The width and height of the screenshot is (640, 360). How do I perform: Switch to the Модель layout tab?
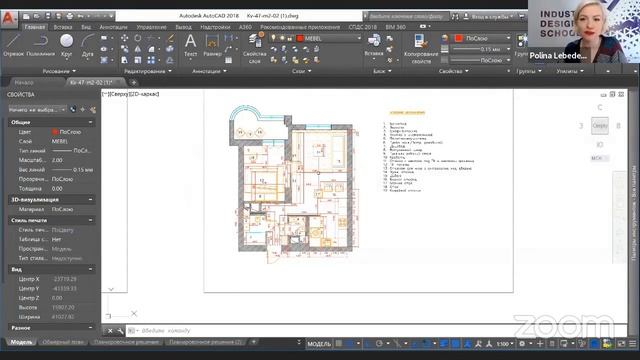[x=21, y=342]
